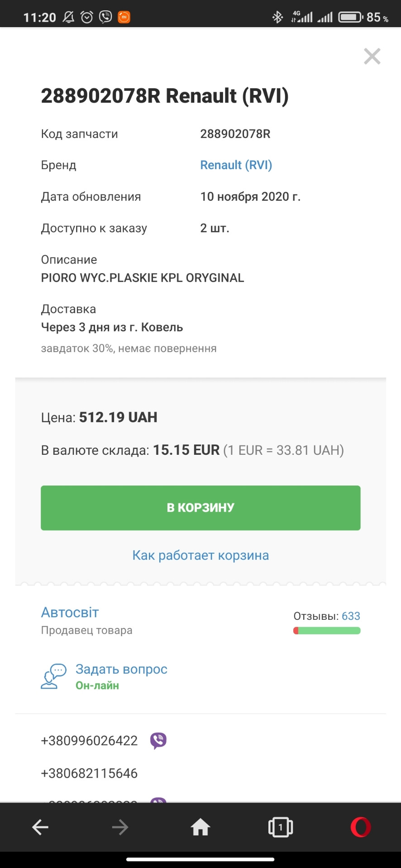The width and height of the screenshot is (401, 868).
Task: Open the browser tabs icon showing 1
Action: (280, 827)
